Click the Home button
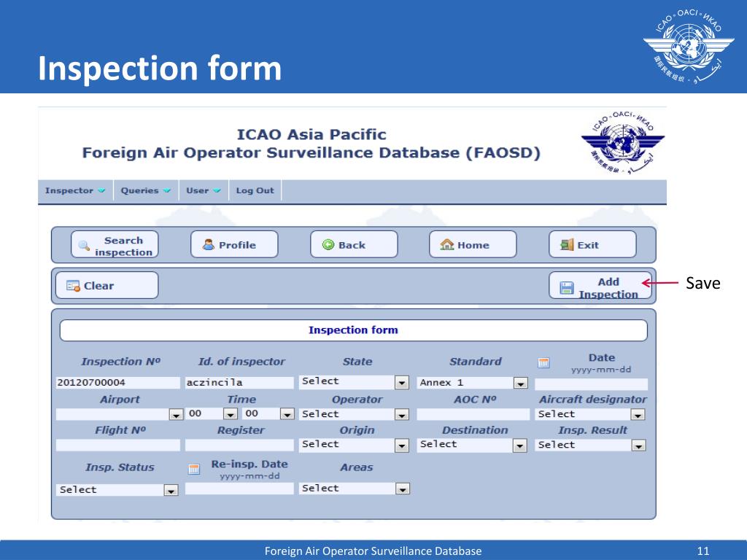The width and height of the screenshot is (747, 560). coord(473,245)
